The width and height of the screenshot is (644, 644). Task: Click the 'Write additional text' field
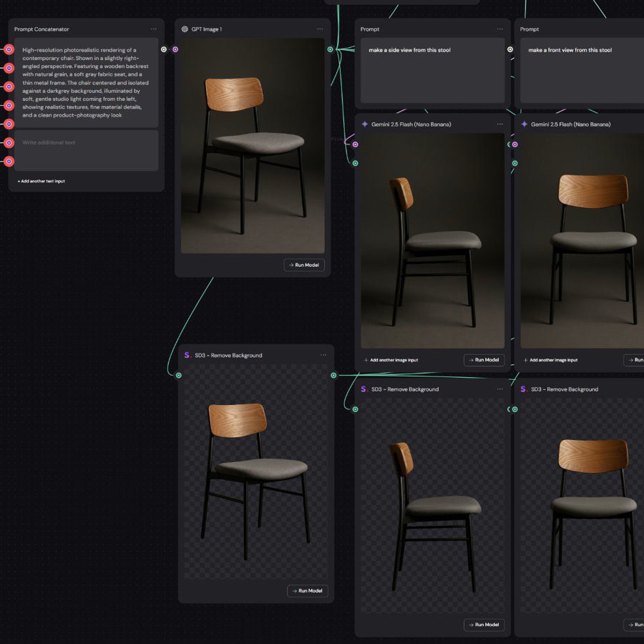pos(87,150)
